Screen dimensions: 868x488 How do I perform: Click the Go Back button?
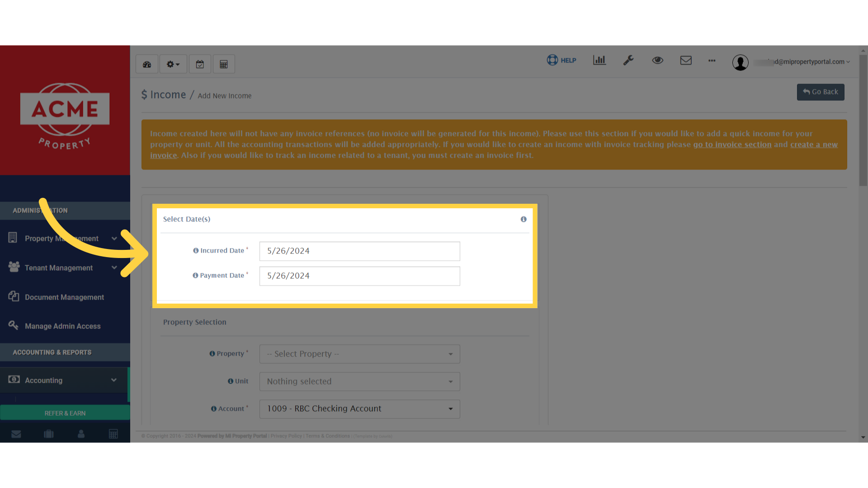[821, 92]
